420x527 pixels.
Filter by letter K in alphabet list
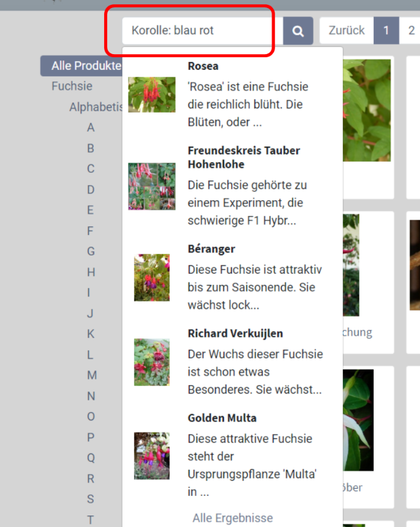[91, 333]
